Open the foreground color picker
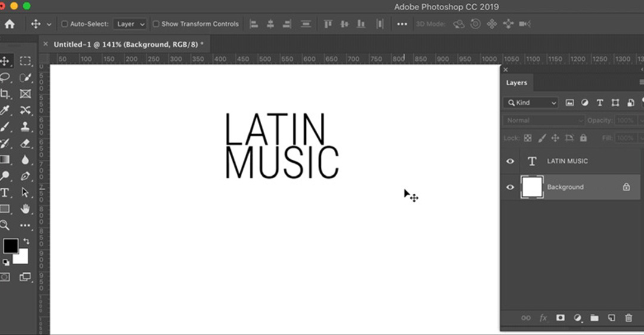 [11, 246]
